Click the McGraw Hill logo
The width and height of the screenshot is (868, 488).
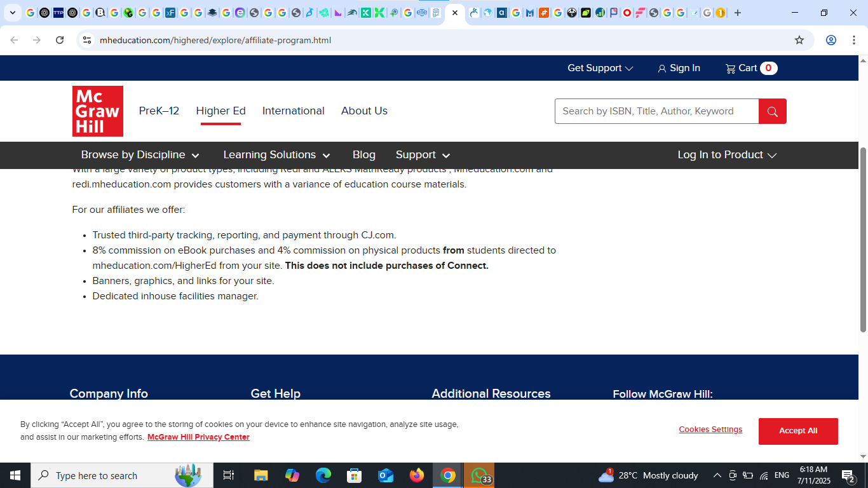point(98,111)
